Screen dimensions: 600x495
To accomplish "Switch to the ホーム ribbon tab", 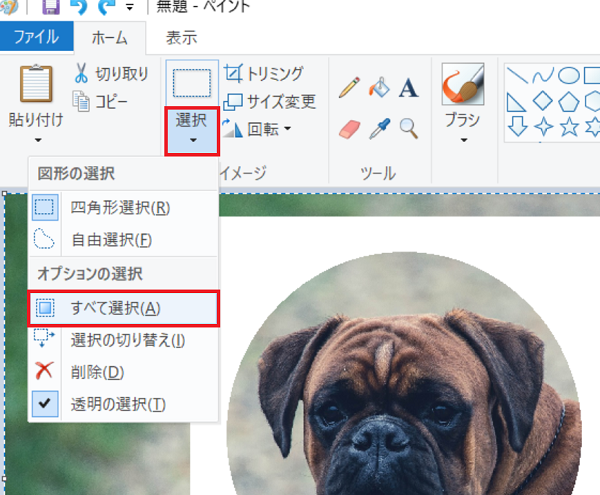I will click(x=109, y=38).
